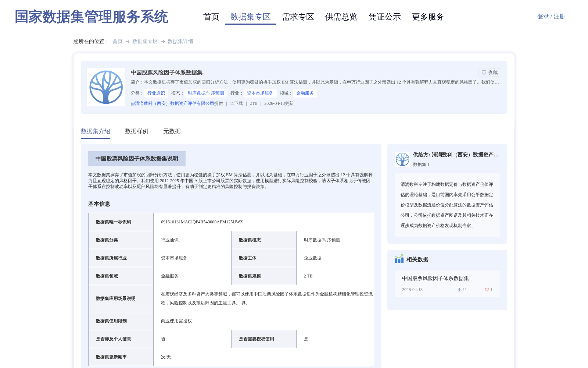Go to 需求专区 in the top menu

click(298, 17)
